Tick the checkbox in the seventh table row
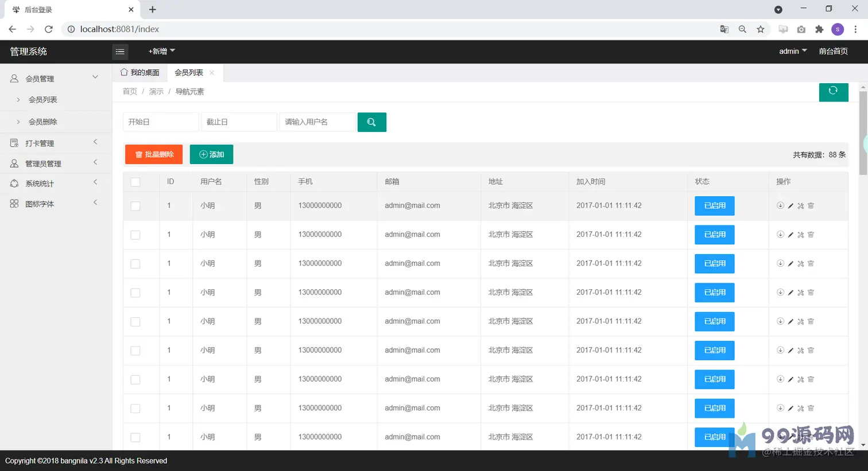 (x=135, y=379)
